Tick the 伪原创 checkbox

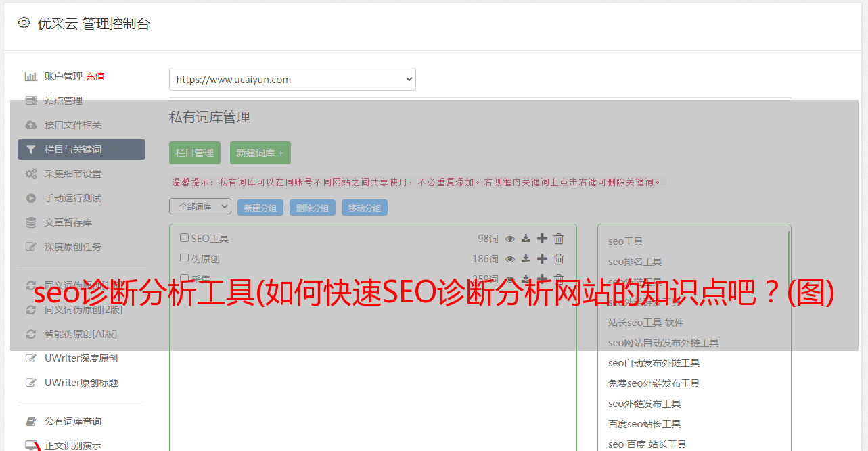pyautogui.click(x=184, y=258)
